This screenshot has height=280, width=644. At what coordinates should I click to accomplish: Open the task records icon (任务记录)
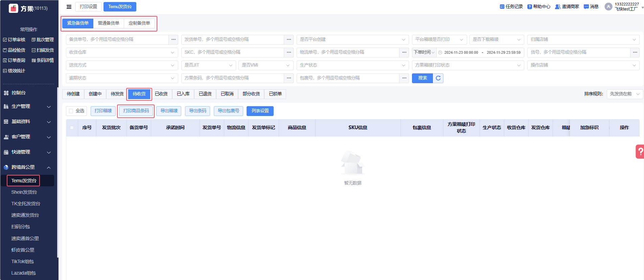click(x=502, y=7)
